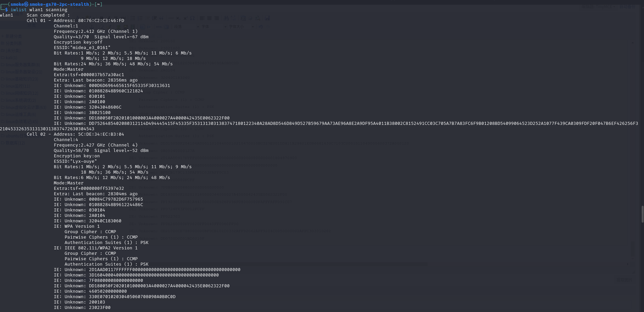The height and width of the screenshot is (312, 644).
Task: Click the blockquote icon in editor toolbar
Action: (x=161, y=18)
